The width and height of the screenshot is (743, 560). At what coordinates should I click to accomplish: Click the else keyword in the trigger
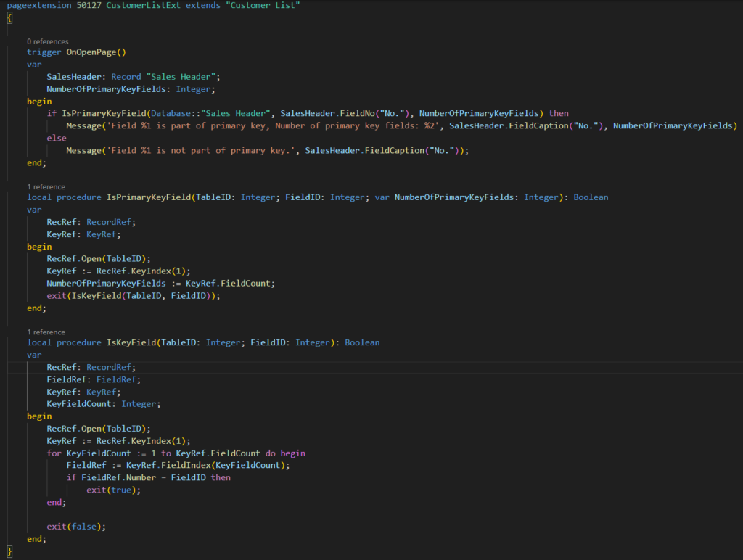coord(57,138)
